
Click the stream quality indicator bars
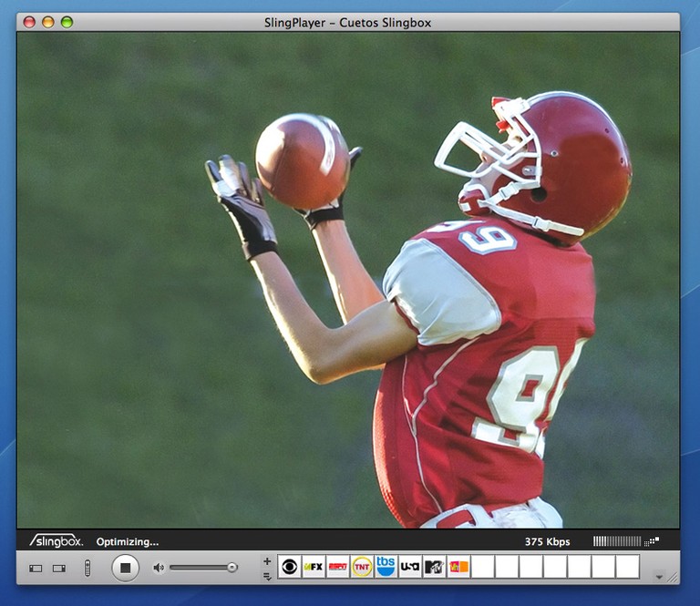[617, 541]
